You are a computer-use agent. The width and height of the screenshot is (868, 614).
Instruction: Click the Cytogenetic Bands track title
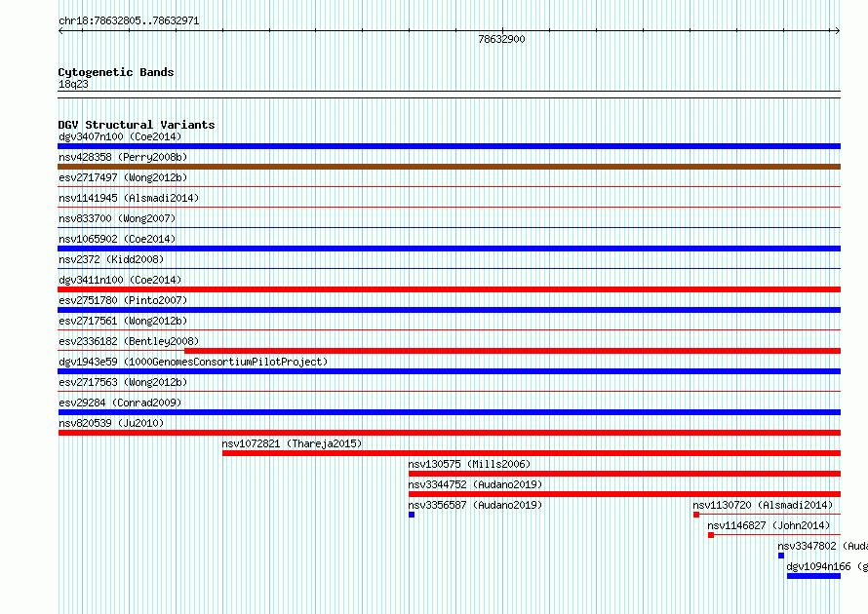click(x=116, y=72)
